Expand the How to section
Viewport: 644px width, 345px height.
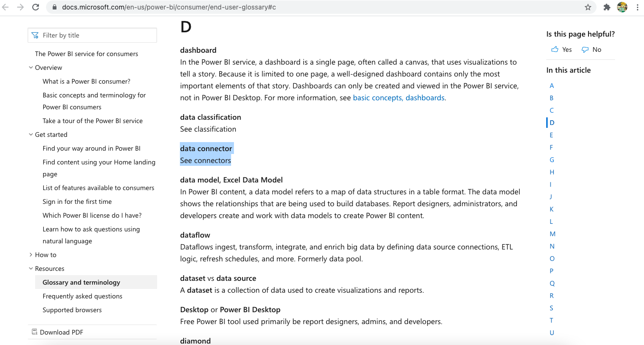[x=31, y=255]
